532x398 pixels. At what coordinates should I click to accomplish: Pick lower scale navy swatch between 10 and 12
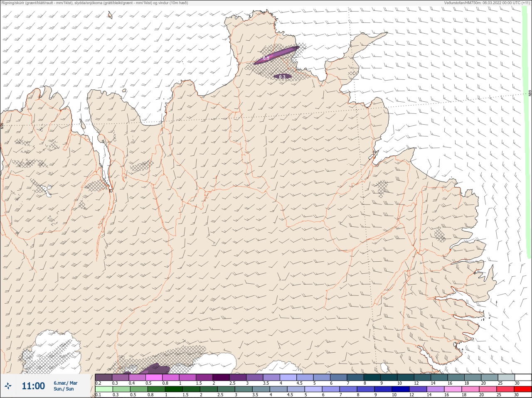point(401,389)
